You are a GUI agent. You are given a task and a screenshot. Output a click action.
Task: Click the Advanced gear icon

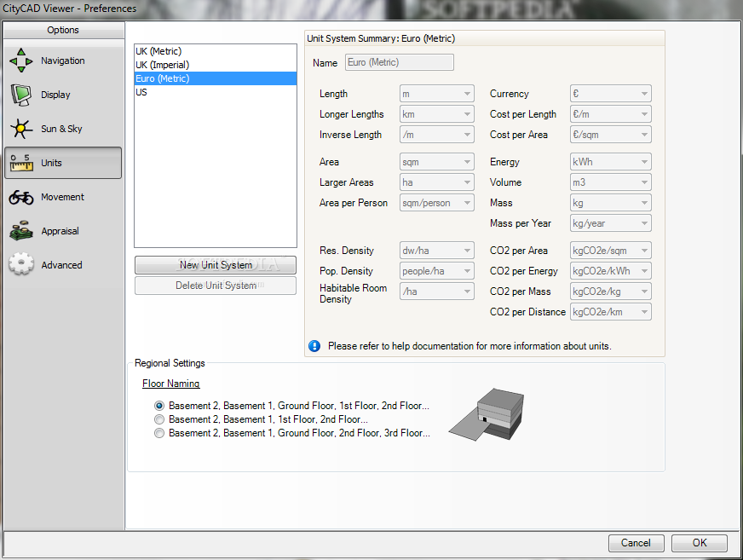(21, 264)
